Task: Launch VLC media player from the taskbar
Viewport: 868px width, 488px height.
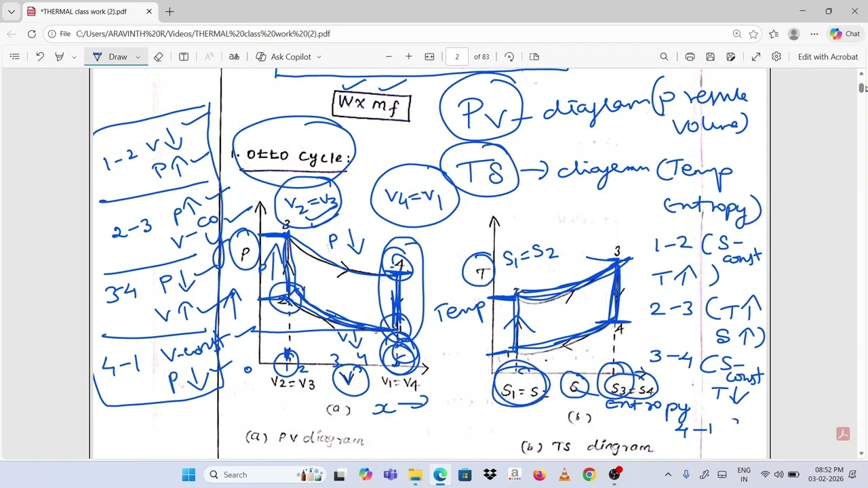Action: [564, 474]
